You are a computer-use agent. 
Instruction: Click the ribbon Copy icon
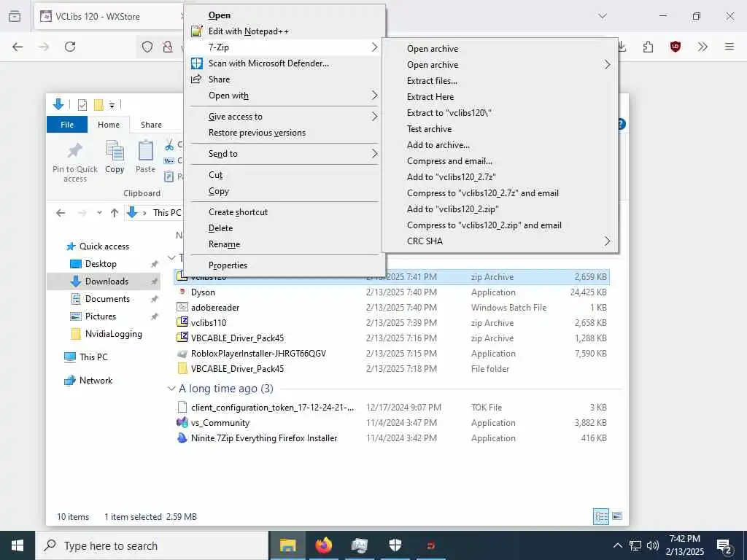tap(115, 157)
